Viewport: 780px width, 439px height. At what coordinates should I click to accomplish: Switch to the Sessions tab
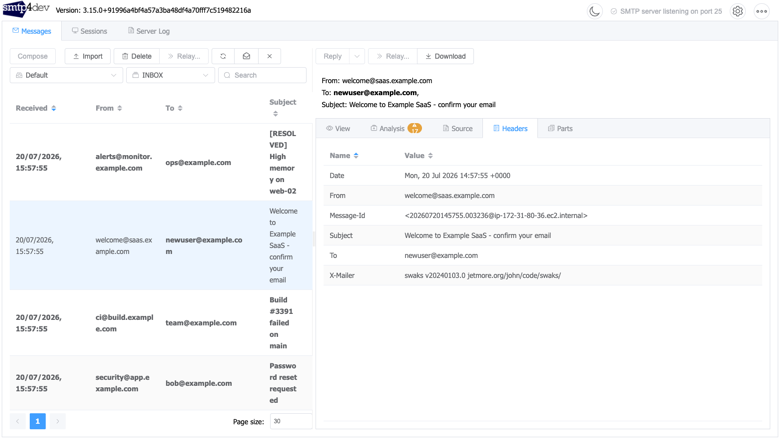click(x=89, y=31)
